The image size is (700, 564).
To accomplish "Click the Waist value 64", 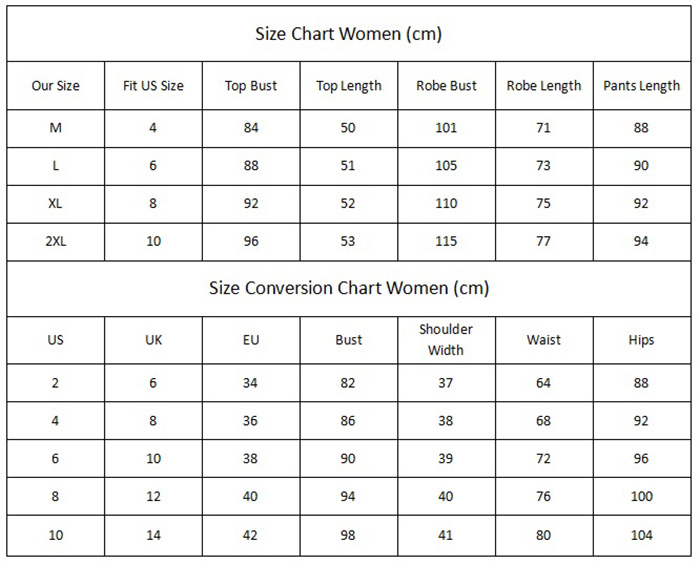I will [543, 383].
